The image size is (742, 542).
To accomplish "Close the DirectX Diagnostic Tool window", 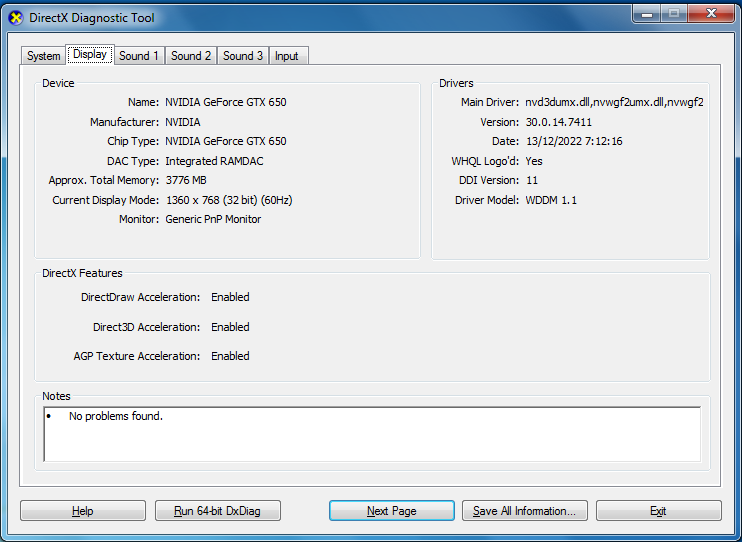I will click(711, 14).
